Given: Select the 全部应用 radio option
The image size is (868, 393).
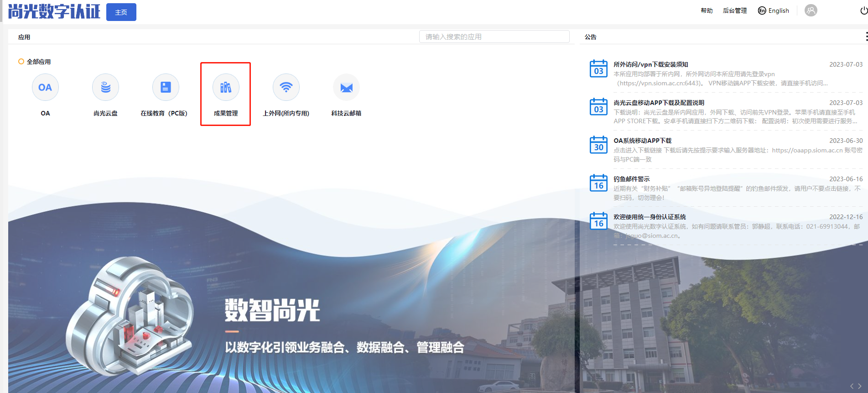Looking at the screenshot, I should (21, 62).
